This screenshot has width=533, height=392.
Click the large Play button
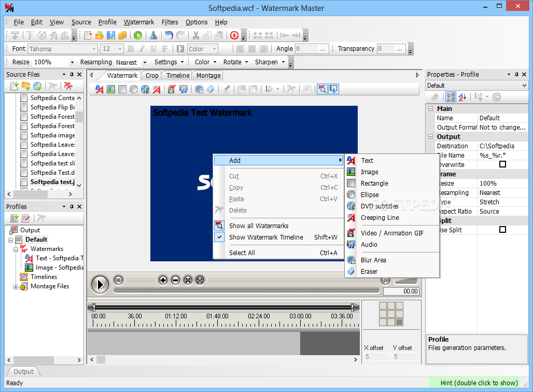(100, 284)
